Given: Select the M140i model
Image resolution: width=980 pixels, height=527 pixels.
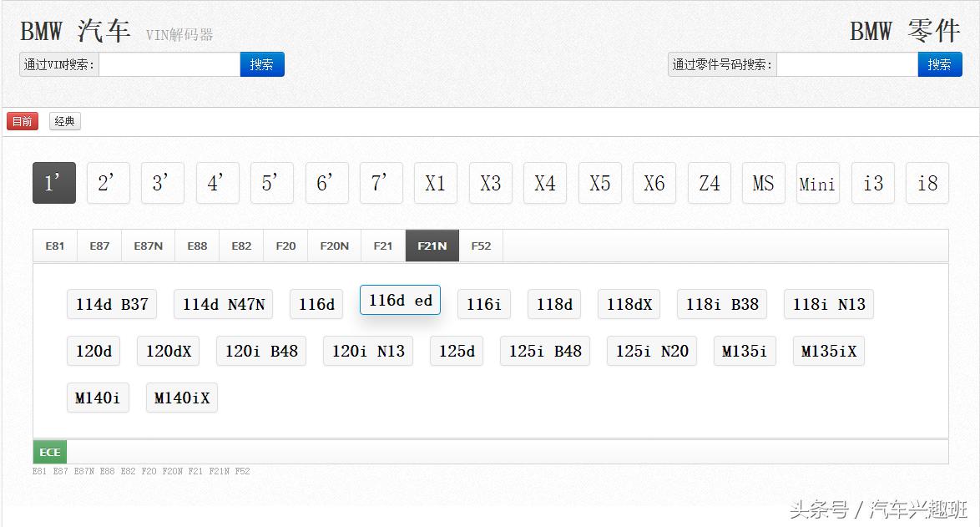Looking at the screenshot, I should tap(99, 398).
